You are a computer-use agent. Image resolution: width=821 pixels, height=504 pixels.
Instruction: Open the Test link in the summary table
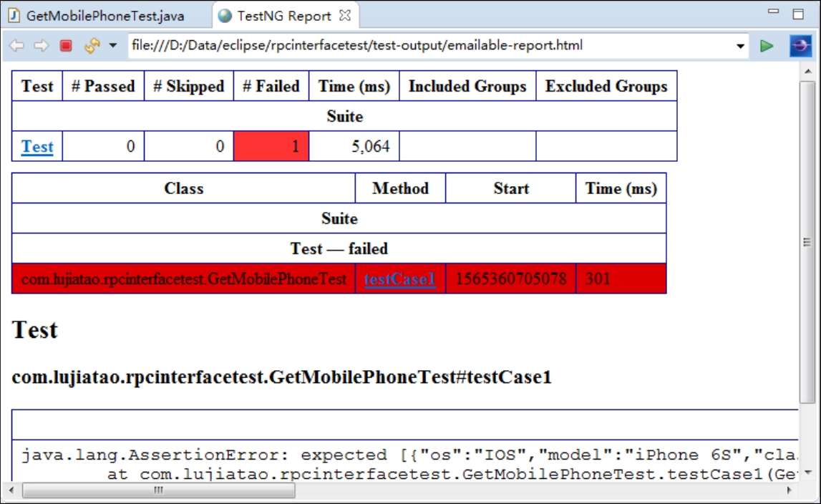pos(37,146)
